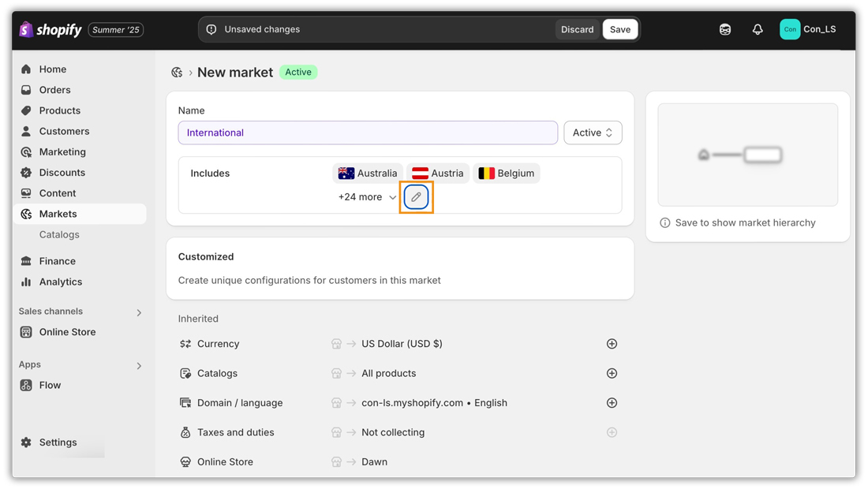Open Customers in sidebar
The width and height of the screenshot is (868, 489).
coord(80,131)
